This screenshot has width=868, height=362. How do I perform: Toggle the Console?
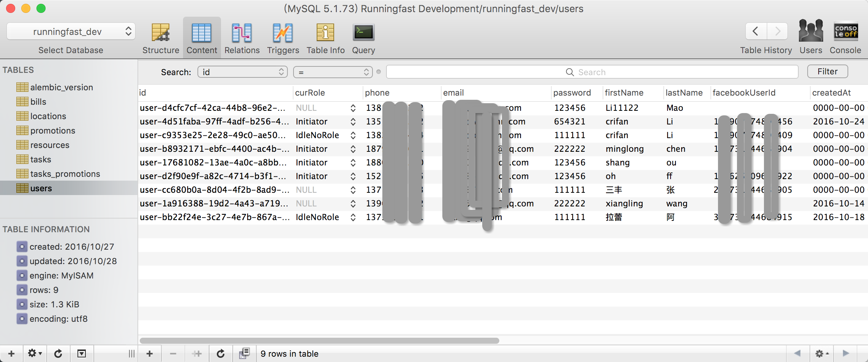point(845,37)
